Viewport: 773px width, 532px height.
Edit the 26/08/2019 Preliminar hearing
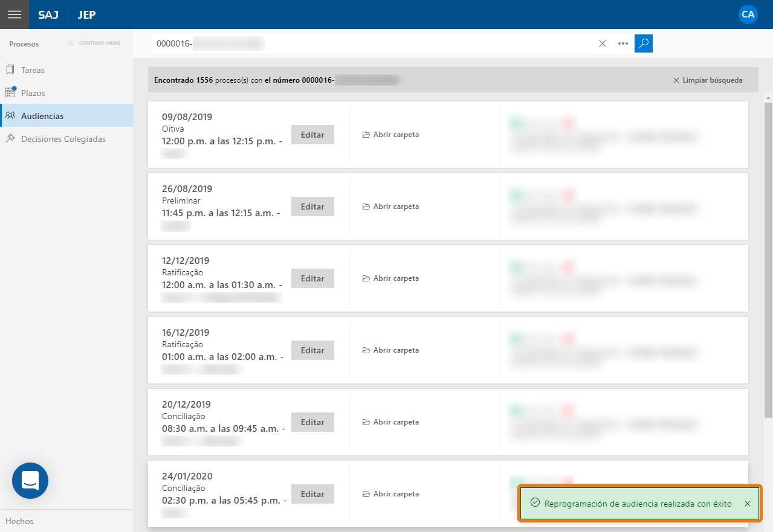coord(312,207)
